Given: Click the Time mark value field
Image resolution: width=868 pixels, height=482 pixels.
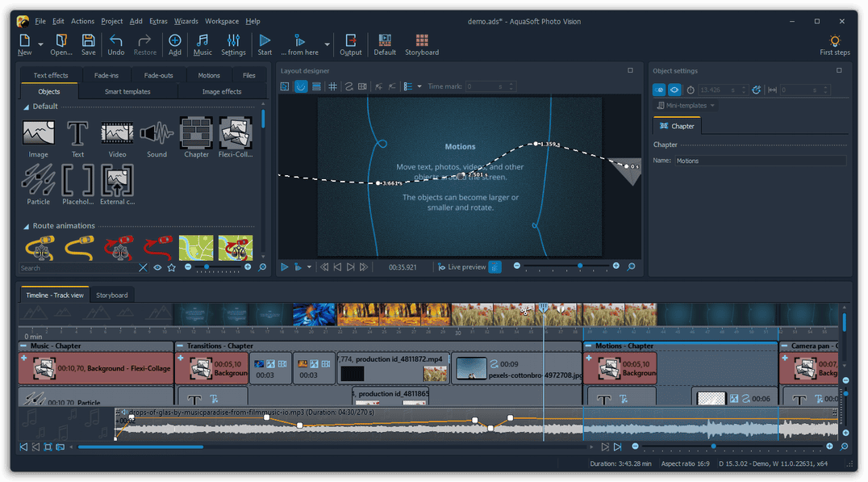Looking at the screenshot, I should tap(482, 86).
